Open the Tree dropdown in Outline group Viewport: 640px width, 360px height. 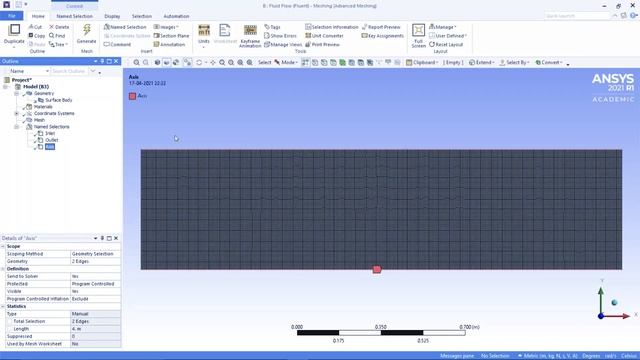pos(58,44)
